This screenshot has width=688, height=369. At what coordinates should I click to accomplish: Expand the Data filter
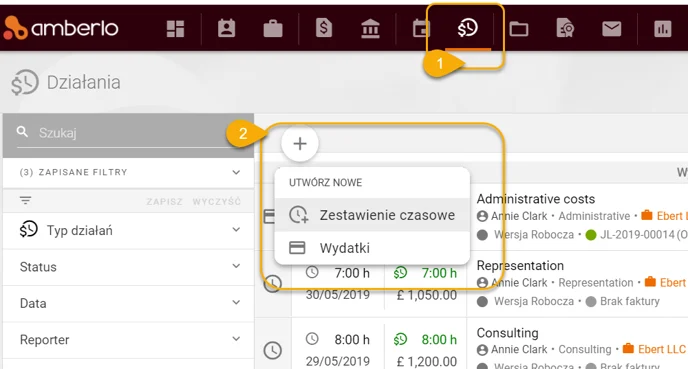coord(128,303)
